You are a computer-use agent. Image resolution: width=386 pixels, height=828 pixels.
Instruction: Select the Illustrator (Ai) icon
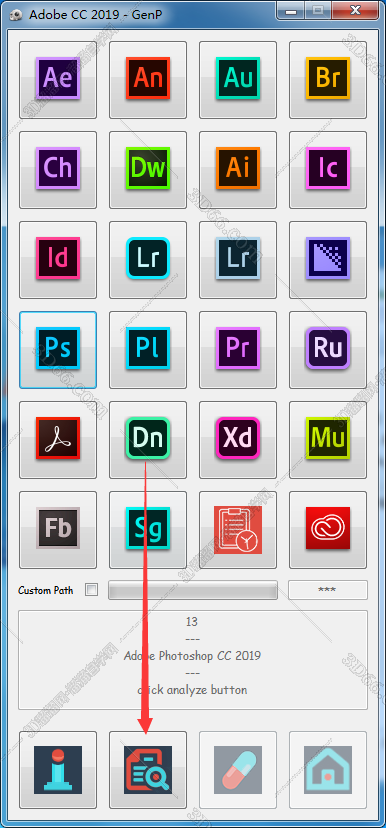point(238,170)
